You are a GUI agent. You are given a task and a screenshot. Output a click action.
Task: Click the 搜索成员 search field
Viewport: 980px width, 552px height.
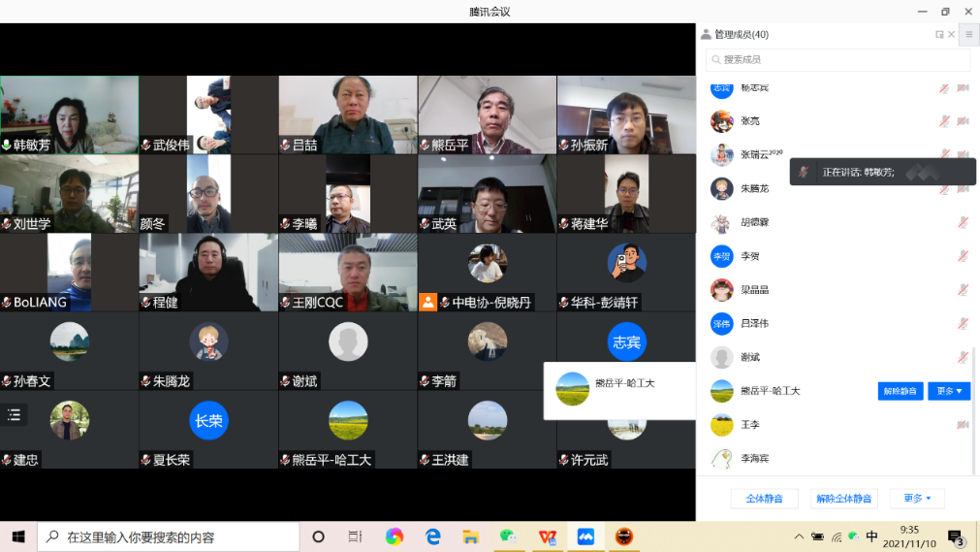click(x=838, y=60)
